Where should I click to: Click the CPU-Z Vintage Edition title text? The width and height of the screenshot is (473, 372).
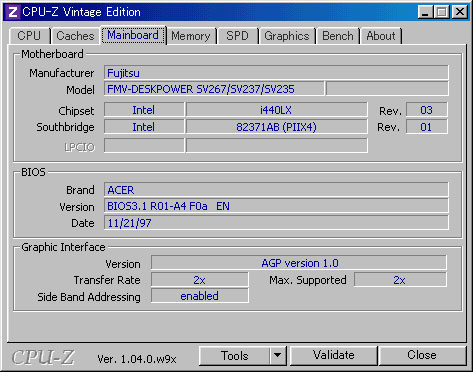[82, 12]
